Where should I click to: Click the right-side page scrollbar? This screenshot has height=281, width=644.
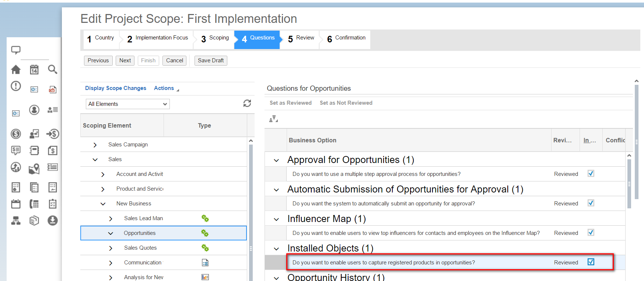coord(636,142)
